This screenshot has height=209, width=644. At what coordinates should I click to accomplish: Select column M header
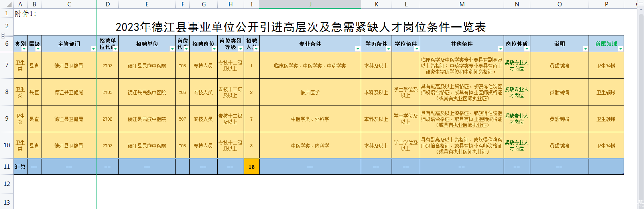point(462,4)
